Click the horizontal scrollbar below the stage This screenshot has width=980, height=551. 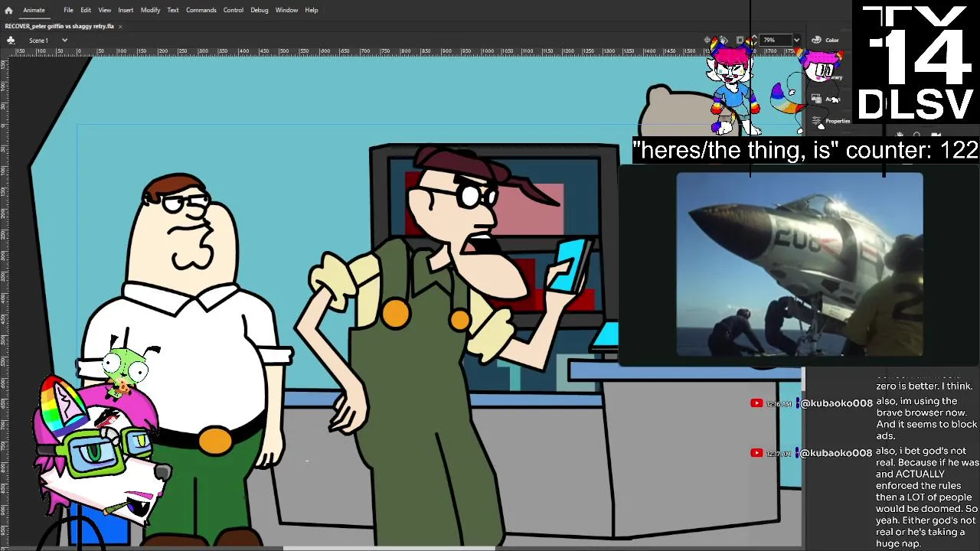coord(389,548)
